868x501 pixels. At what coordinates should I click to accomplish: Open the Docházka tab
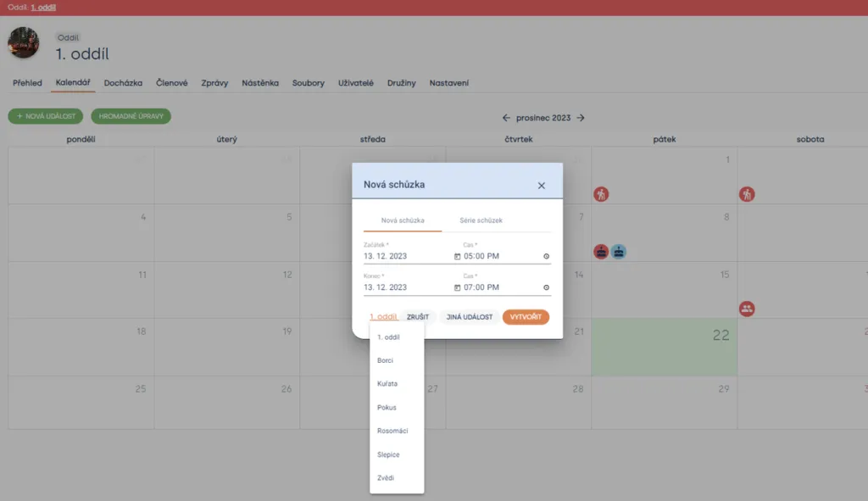click(123, 83)
